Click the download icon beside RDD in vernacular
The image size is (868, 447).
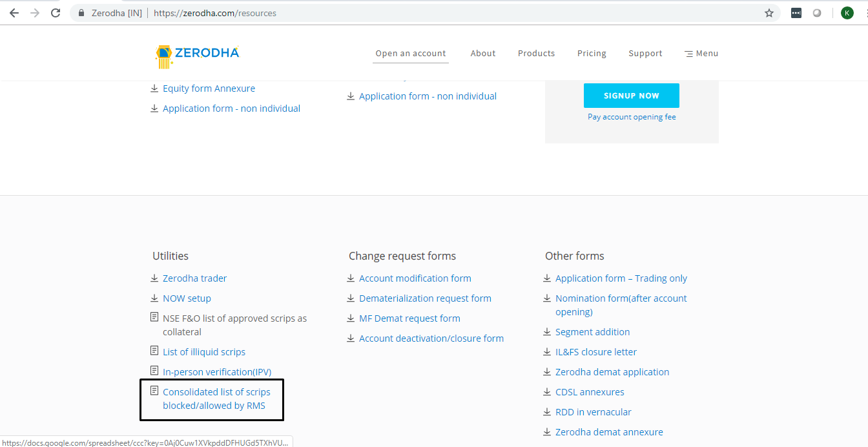click(547, 412)
